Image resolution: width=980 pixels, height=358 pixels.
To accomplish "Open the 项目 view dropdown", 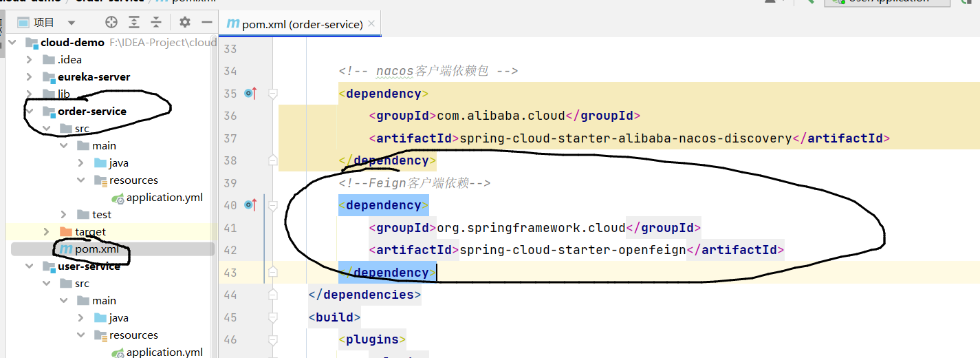I will (72, 23).
